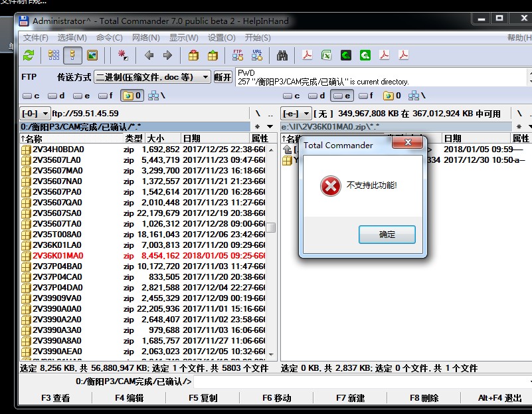The image size is (532, 414).
Task: Sort left panel by 大小 column header
Action: [163, 138]
